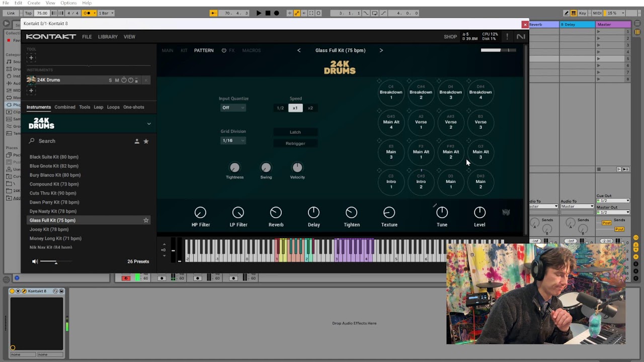
Task: Toggle the Follow playback button
Action: pyautogui.click(x=213, y=13)
